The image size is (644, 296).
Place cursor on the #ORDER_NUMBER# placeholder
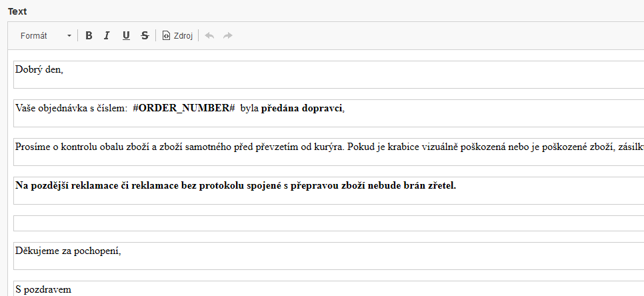click(x=183, y=108)
